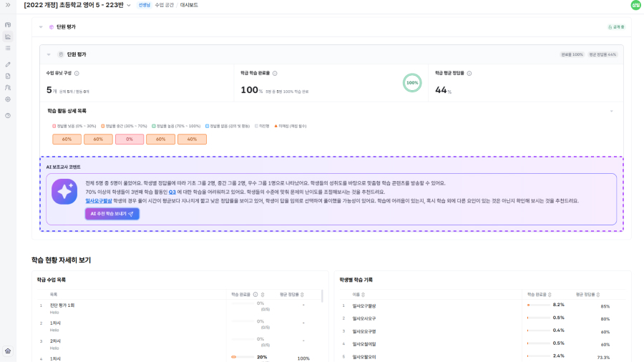Click the AI 추천 학습 보내기 button
The height and width of the screenshot is (362, 644).
[112, 214]
